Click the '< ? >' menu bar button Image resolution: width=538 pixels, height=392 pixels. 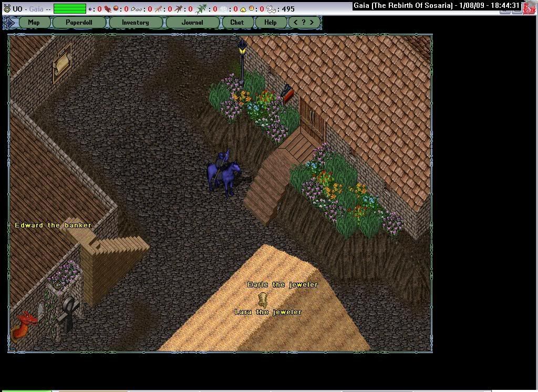(304, 23)
